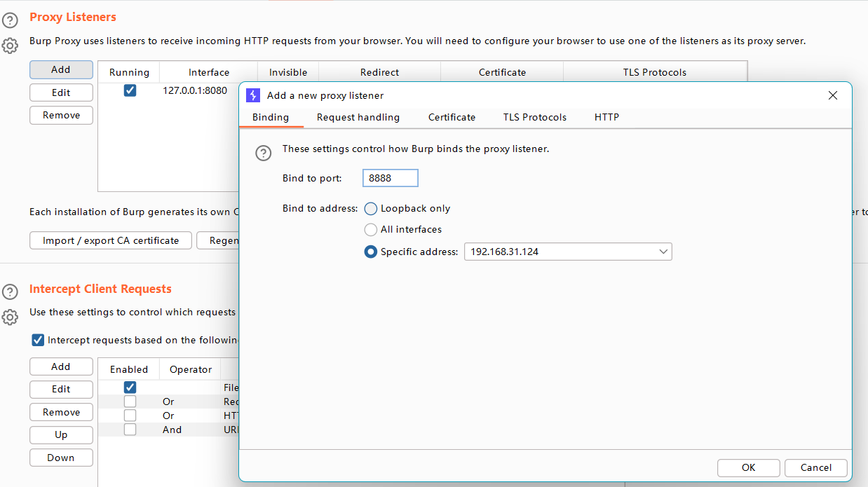
Task: Click help icon in Binding tab dialog
Action: [x=263, y=153]
